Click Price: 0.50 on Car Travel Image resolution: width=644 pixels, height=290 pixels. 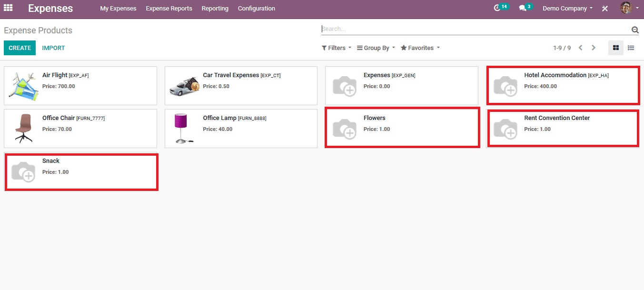coord(216,86)
